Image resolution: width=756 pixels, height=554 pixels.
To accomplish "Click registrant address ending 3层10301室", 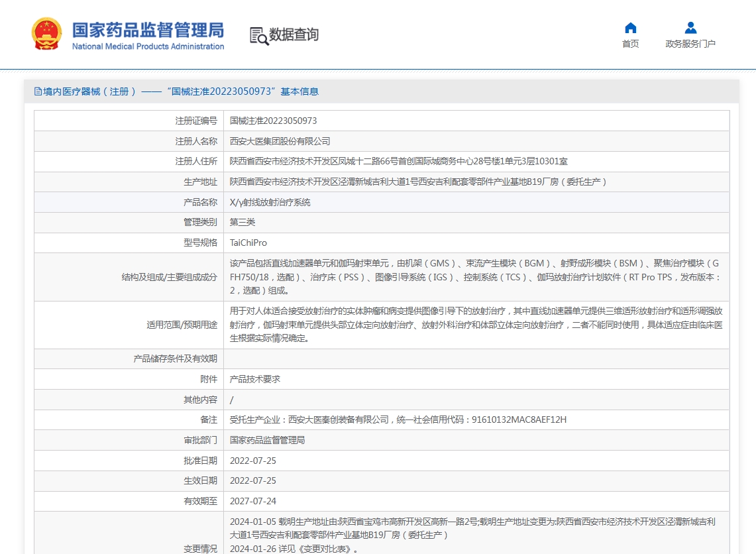I will pyautogui.click(x=399, y=161).
